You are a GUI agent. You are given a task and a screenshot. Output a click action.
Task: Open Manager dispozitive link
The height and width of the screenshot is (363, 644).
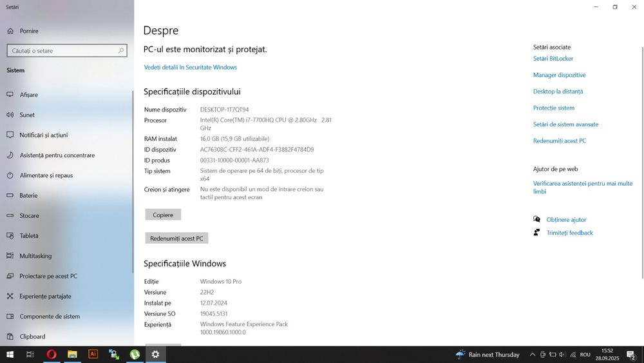pos(559,75)
